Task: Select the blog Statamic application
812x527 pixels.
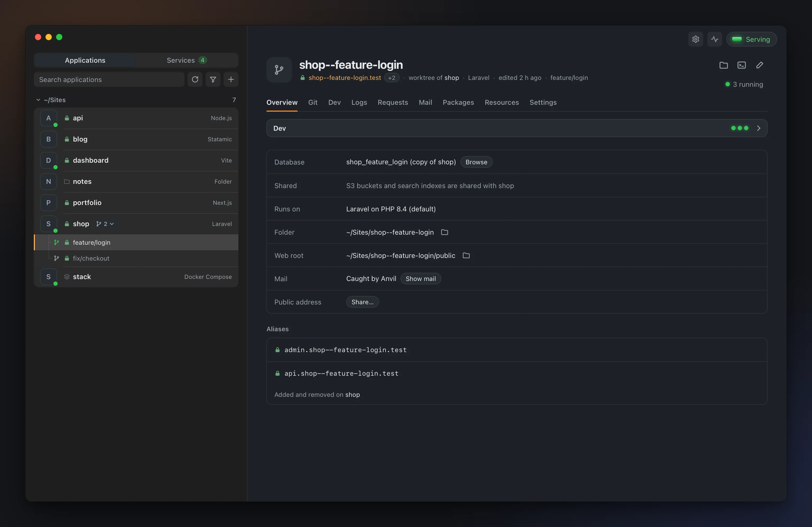Action: pos(136,139)
